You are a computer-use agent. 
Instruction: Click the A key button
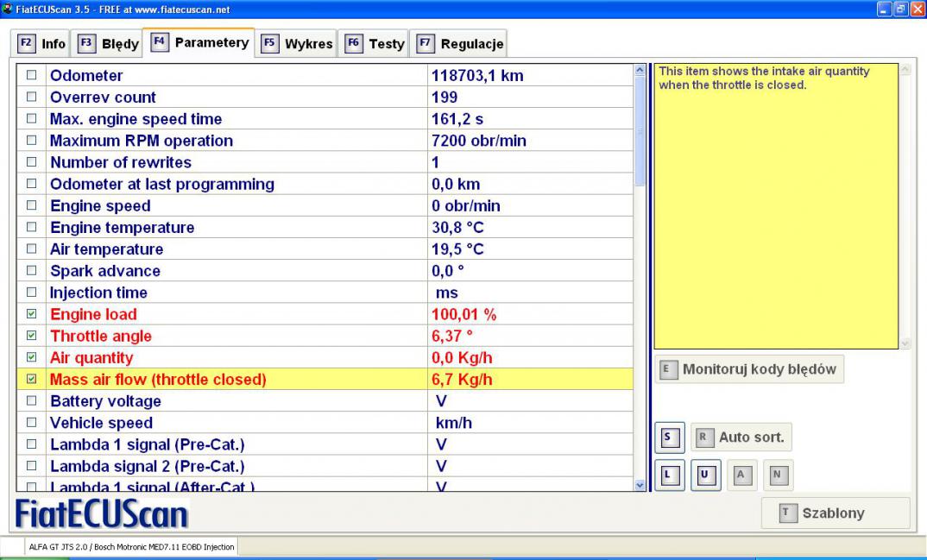(x=741, y=475)
